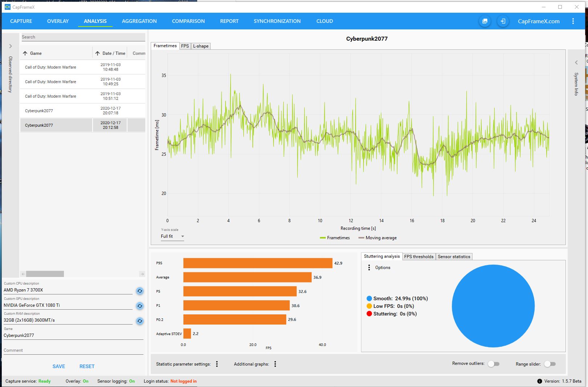This screenshot has height=387, width=588.
Task: Open additional graphs options menu
Action: tap(275, 364)
